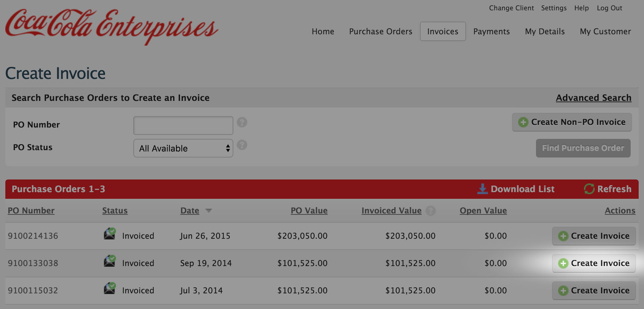Sort by the PO Number column header

pyautogui.click(x=31, y=210)
